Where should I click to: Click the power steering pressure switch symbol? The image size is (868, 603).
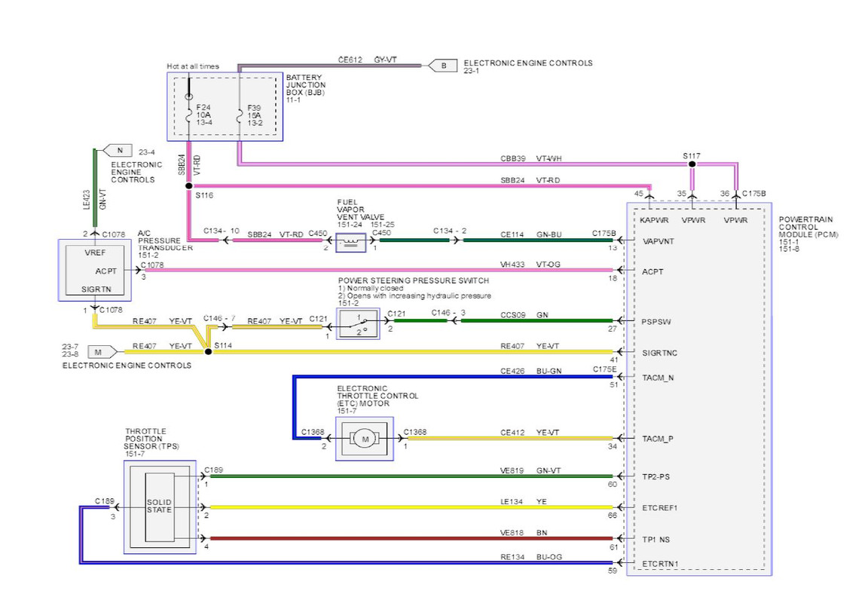[358, 324]
